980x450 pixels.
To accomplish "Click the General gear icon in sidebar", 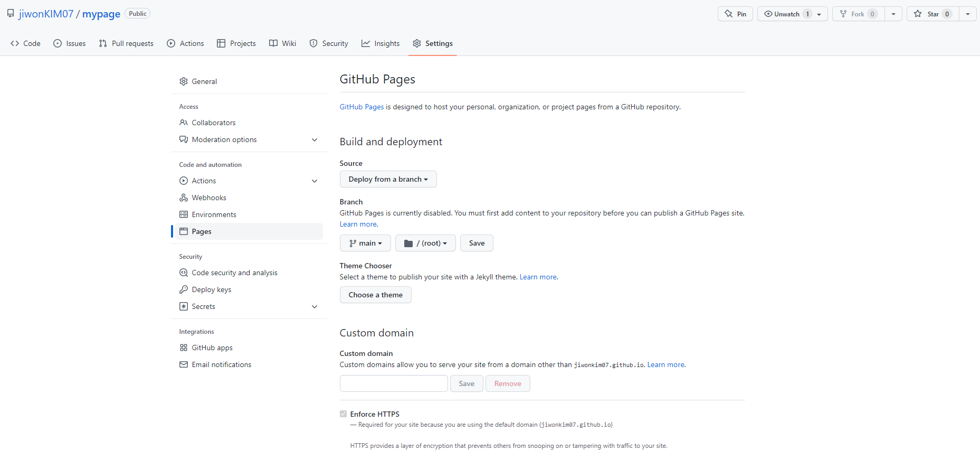I will tap(184, 81).
